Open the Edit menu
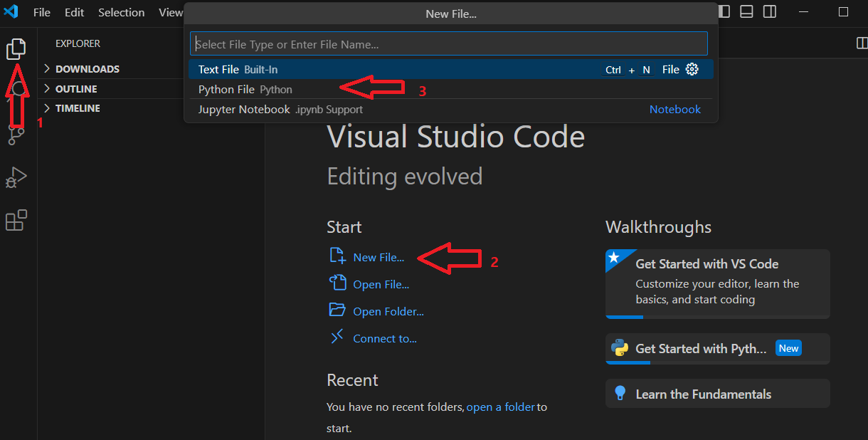 (x=74, y=12)
